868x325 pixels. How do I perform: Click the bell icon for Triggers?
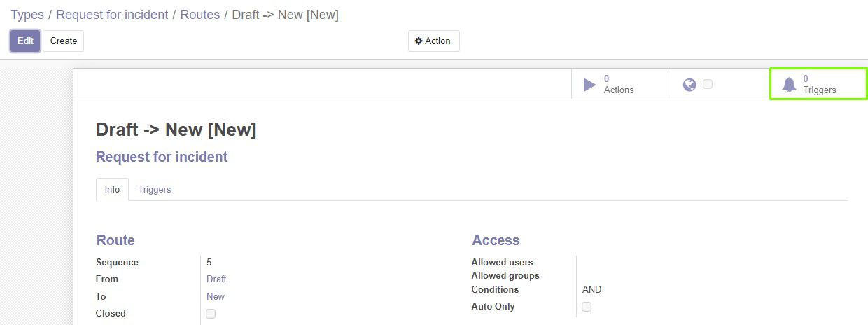pyautogui.click(x=789, y=85)
